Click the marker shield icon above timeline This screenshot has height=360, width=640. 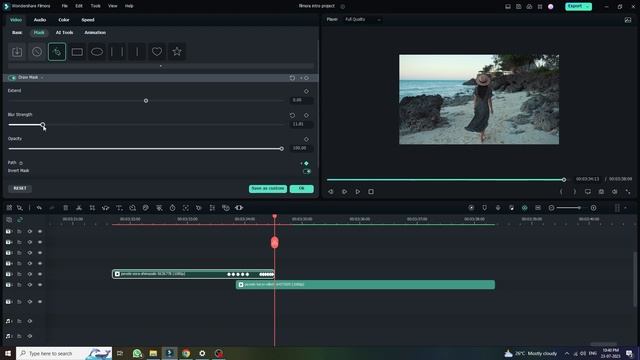click(484, 208)
